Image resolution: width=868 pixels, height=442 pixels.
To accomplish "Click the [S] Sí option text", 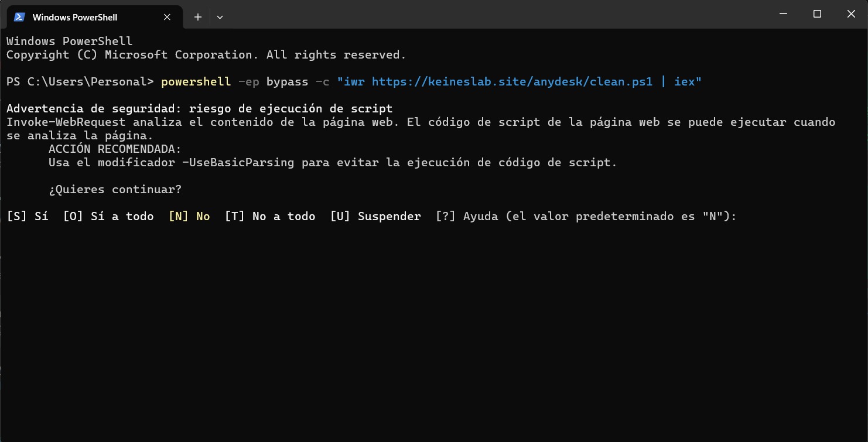I will (28, 217).
